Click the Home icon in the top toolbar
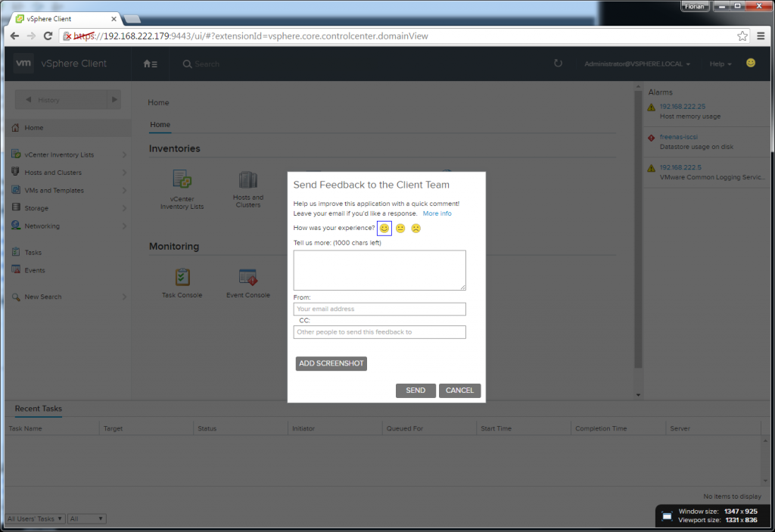The height and width of the screenshot is (532, 775). tap(149, 64)
